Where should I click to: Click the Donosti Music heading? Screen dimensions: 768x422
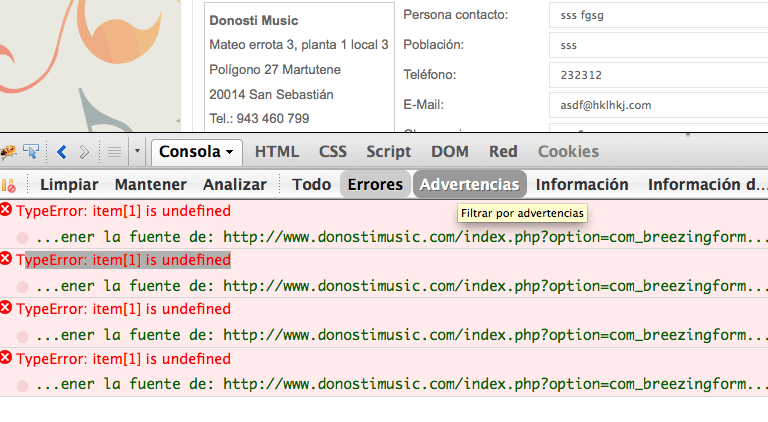[x=254, y=21]
